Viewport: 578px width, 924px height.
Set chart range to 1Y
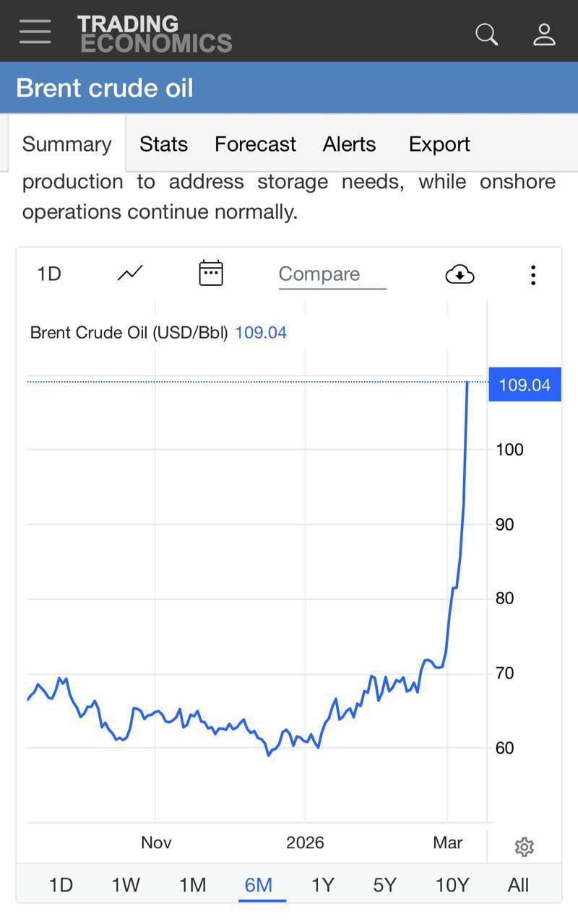click(x=322, y=884)
